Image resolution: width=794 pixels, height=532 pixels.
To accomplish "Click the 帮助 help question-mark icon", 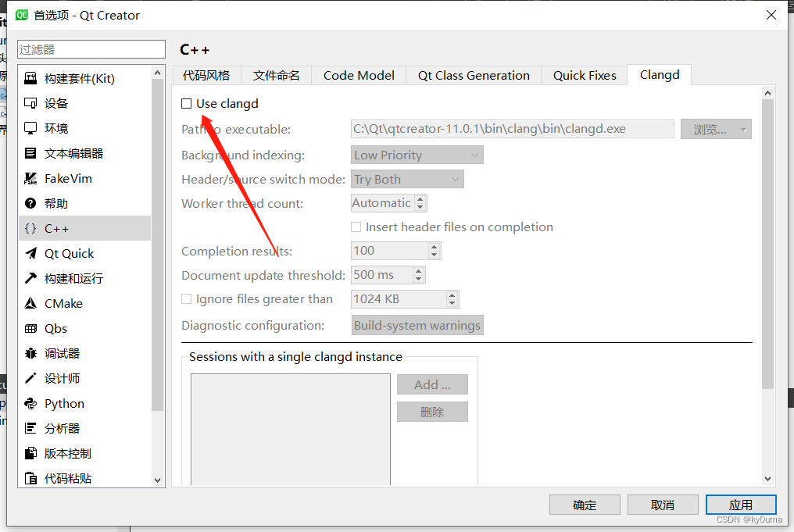I will [31, 203].
